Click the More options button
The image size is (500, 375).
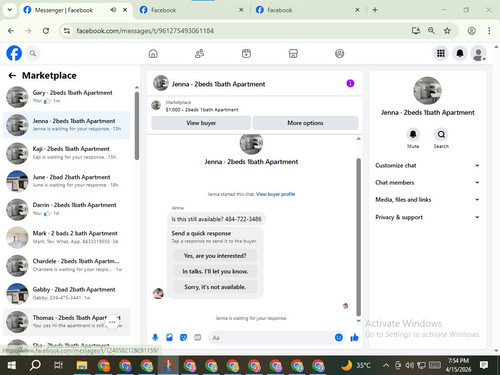pyautogui.click(x=305, y=123)
